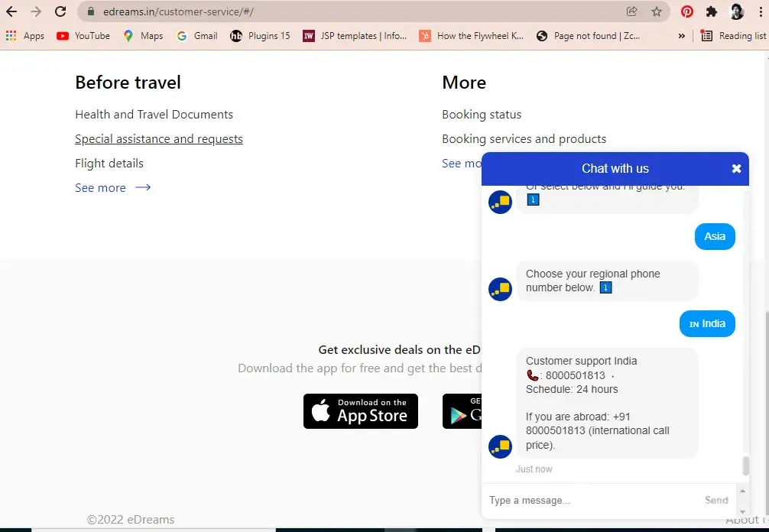Expand hidden bookmarks chevron
Viewport: 769px width, 532px height.
pyautogui.click(x=681, y=36)
